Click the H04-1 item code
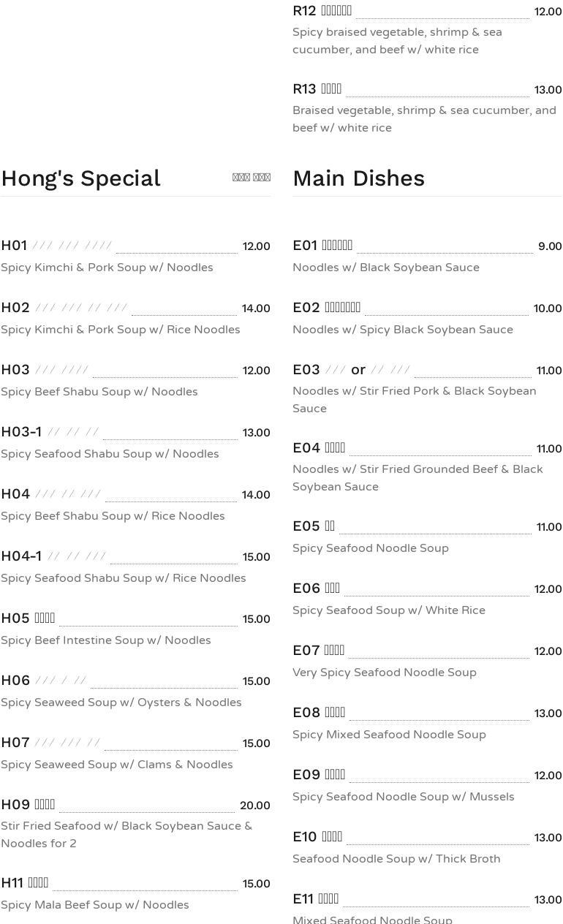The image size is (563, 924). (x=21, y=556)
